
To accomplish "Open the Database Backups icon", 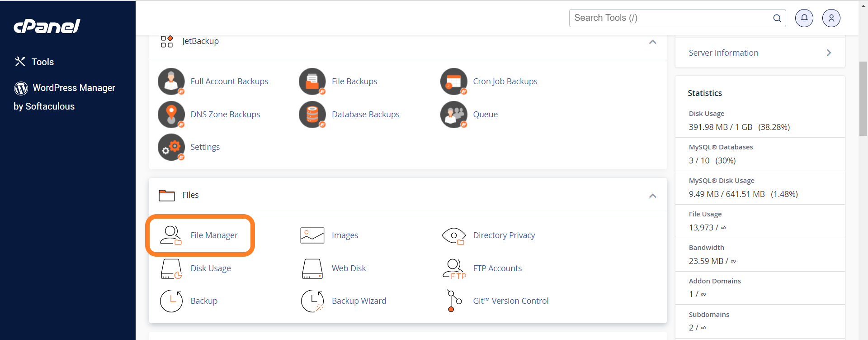I will pos(312,115).
